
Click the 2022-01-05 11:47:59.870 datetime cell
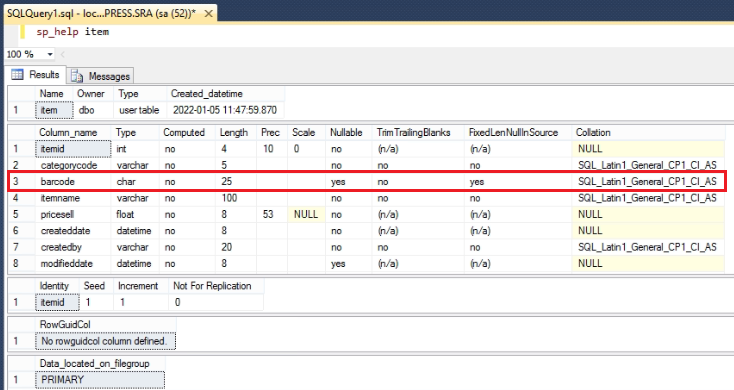tap(225, 110)
